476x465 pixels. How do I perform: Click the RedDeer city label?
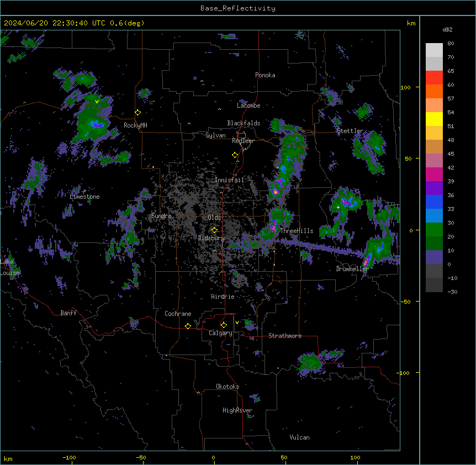(x=243, y=141)
